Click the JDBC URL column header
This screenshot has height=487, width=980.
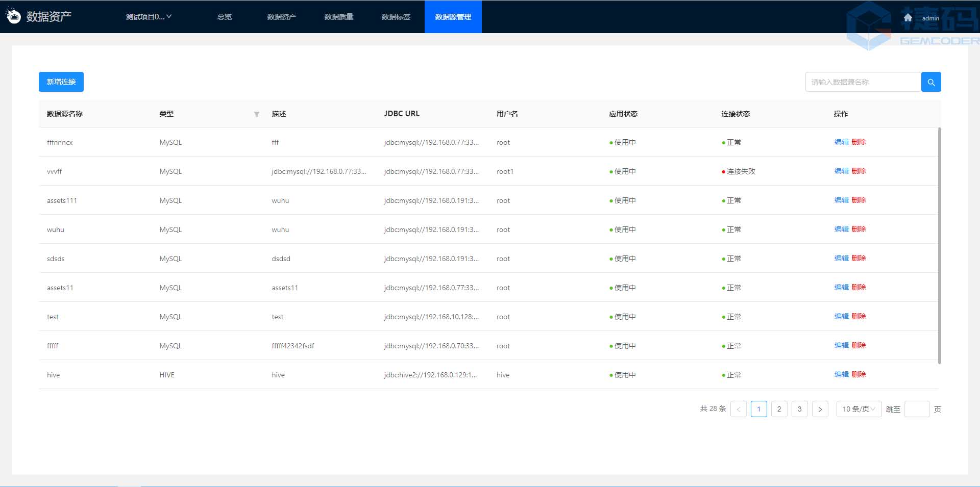(402, 114)
